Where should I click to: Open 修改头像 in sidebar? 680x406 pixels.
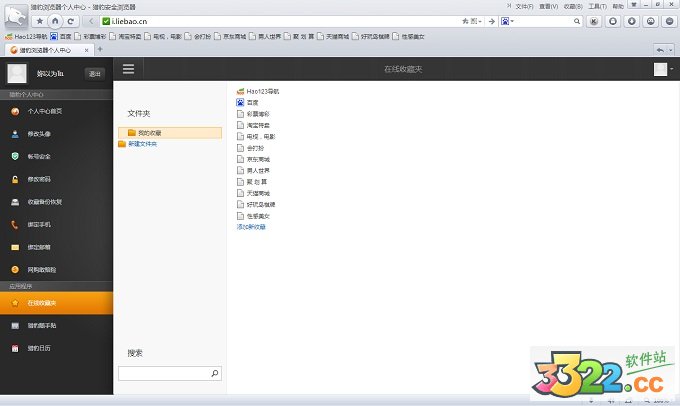(x=56, y=134)
